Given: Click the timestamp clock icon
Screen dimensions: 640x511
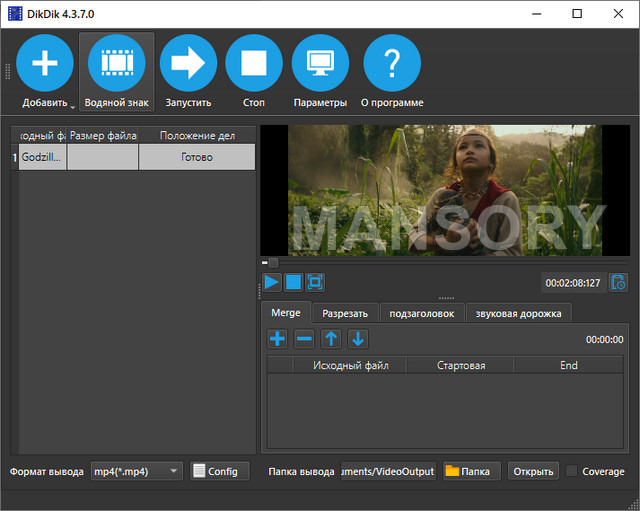Looking at the screenshot, I should (x=618, y=282).
